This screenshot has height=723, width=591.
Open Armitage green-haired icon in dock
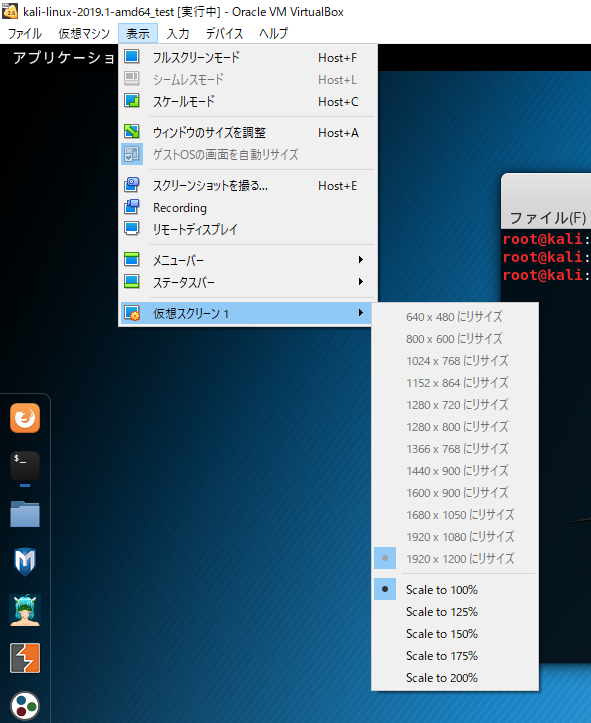tap(25, 610)
